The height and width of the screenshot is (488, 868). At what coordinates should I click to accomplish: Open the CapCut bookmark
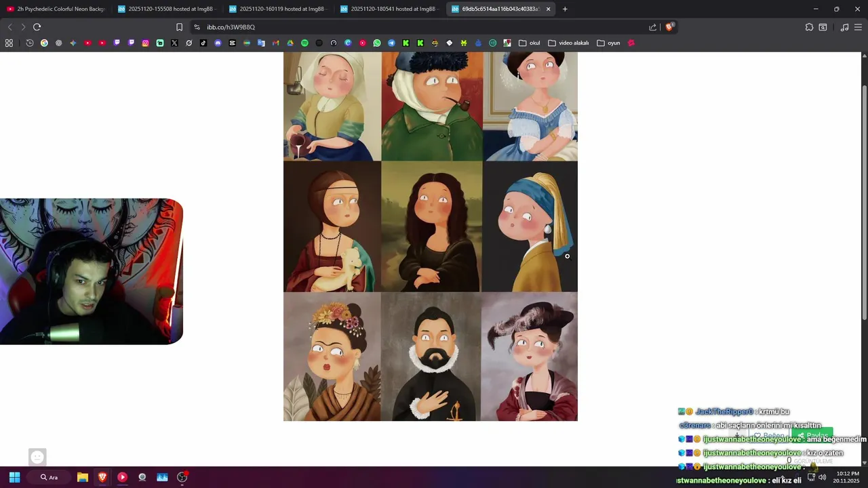click(x=232, y=43)
